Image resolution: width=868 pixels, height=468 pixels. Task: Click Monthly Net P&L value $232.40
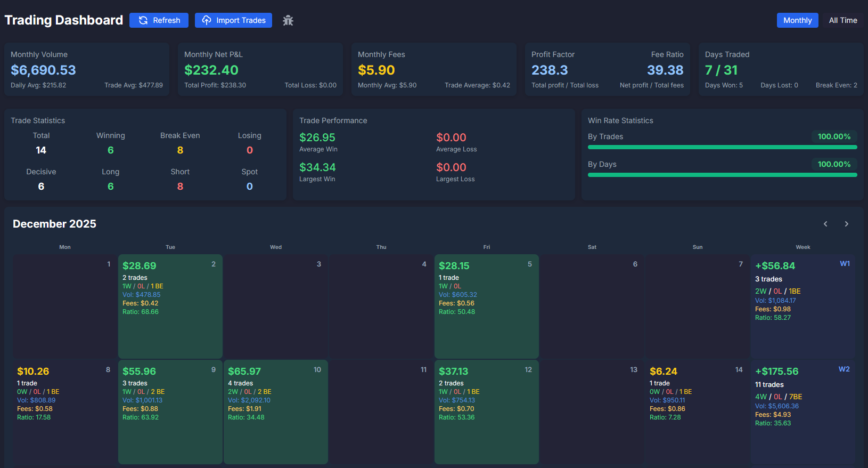tap(211, 70)
